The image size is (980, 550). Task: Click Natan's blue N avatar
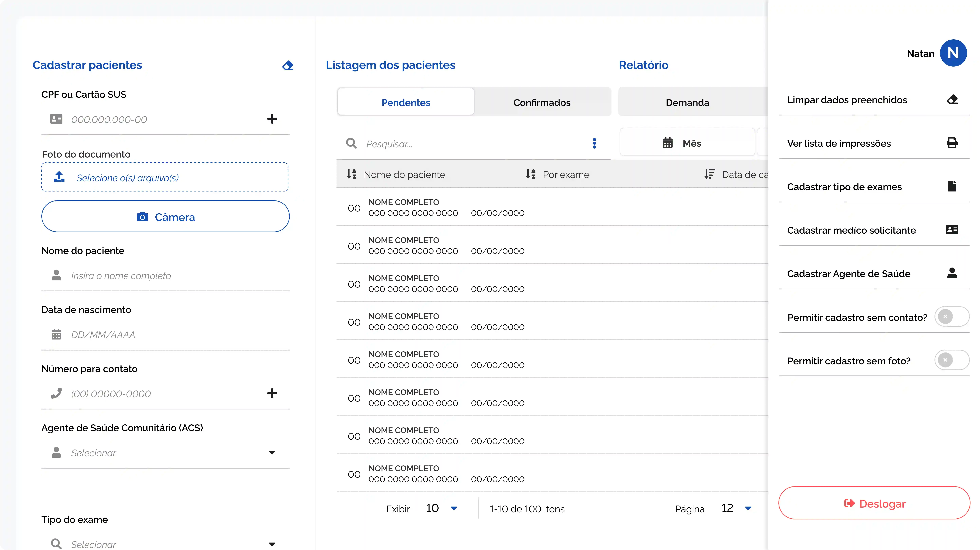point(953,53)
